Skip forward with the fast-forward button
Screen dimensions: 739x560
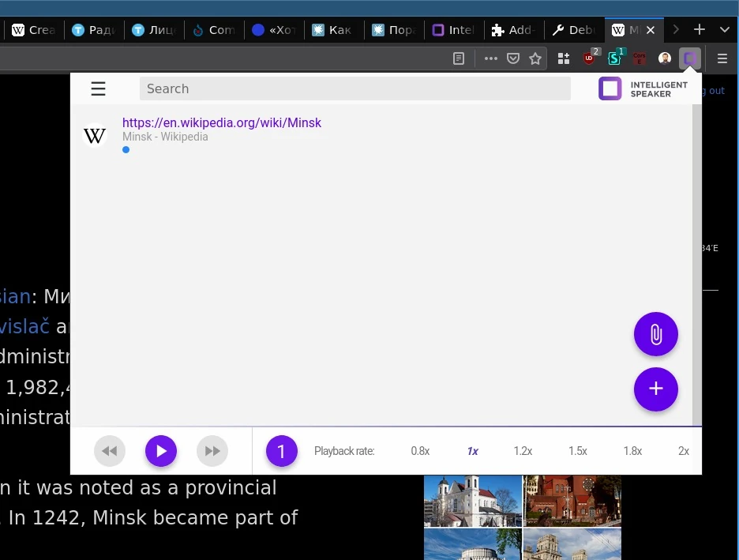tap(212, 451)
